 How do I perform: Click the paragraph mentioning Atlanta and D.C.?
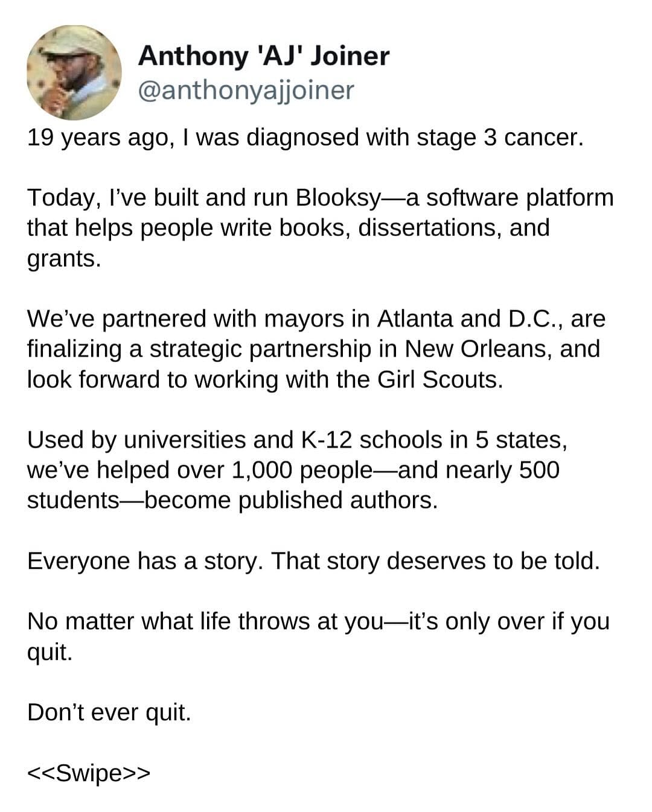pos(316,349)
